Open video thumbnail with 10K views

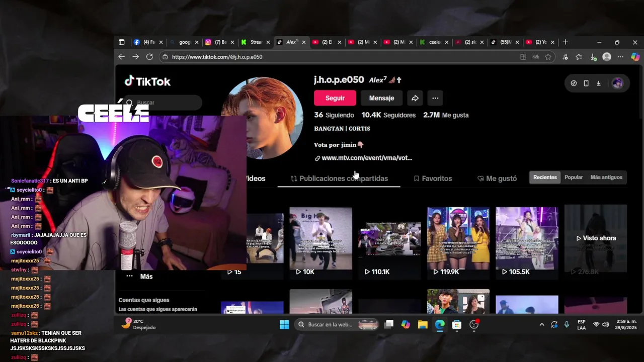click(x=320, y=242)
